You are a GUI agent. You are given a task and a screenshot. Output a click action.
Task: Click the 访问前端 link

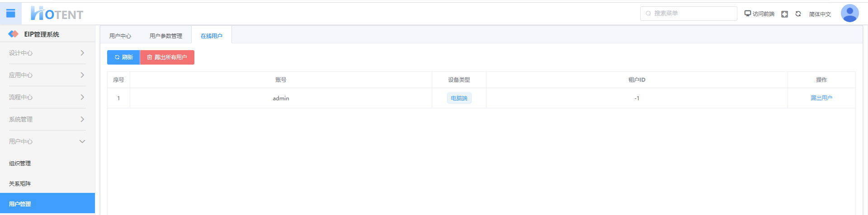tap(764, 14)
